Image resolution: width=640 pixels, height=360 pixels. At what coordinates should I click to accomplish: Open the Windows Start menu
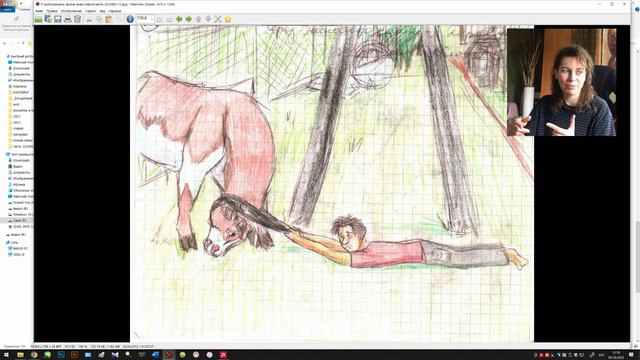click(6, 355)
